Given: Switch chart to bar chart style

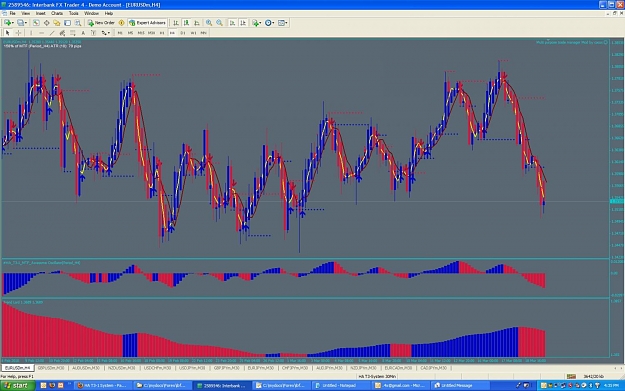Looking at the screenshot, I should (176, 23).
